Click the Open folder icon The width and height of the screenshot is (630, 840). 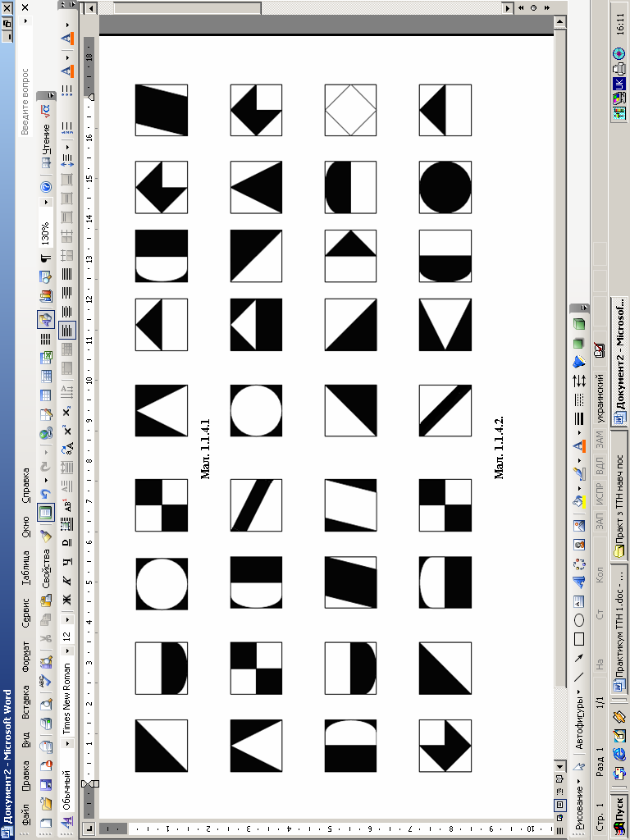pos(46,805)
